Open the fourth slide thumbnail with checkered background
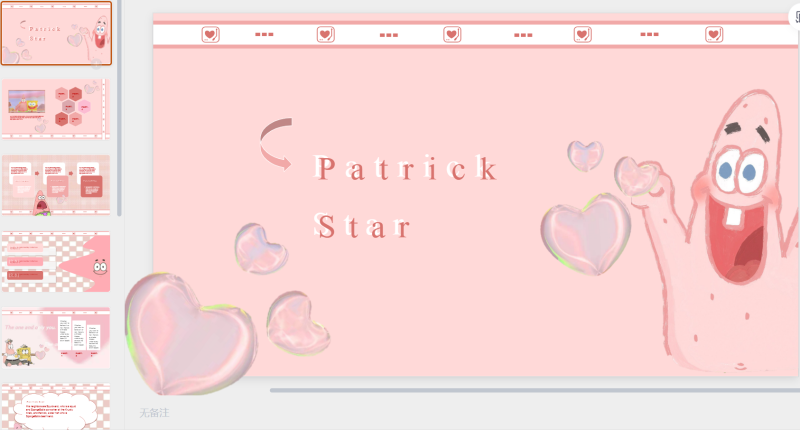The height and width of the screenshot is (430, 800). (56, 262)
